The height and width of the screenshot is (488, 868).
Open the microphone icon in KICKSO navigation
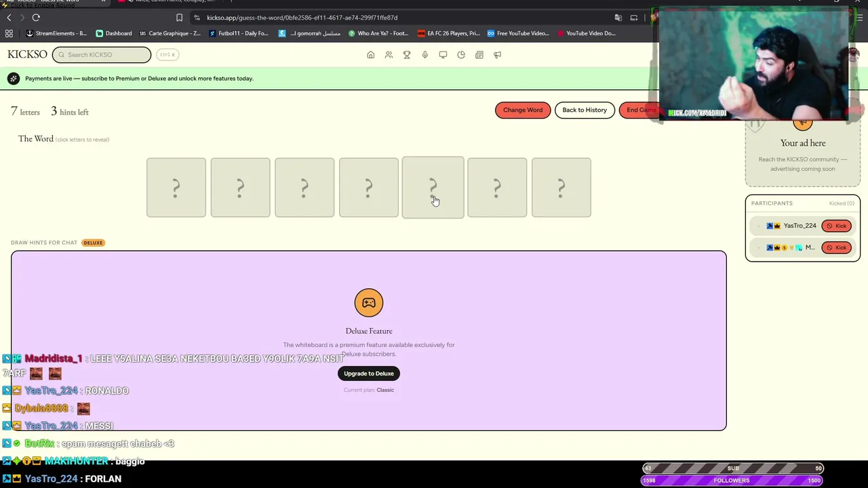coord(425,55)
